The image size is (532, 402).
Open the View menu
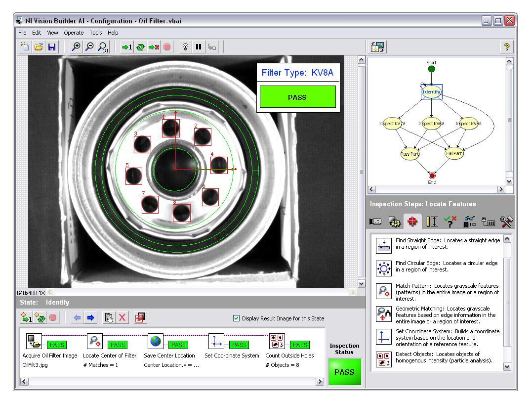(x=52, y=33)
